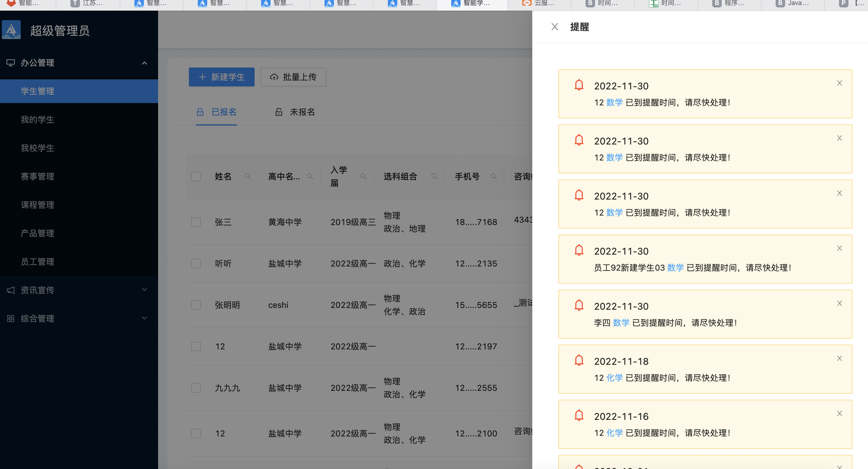Viewport: 868px width, 469px height.
Task: Switch to the 已报名 tab
Action: pyautogui.click(x=216, y=112)
